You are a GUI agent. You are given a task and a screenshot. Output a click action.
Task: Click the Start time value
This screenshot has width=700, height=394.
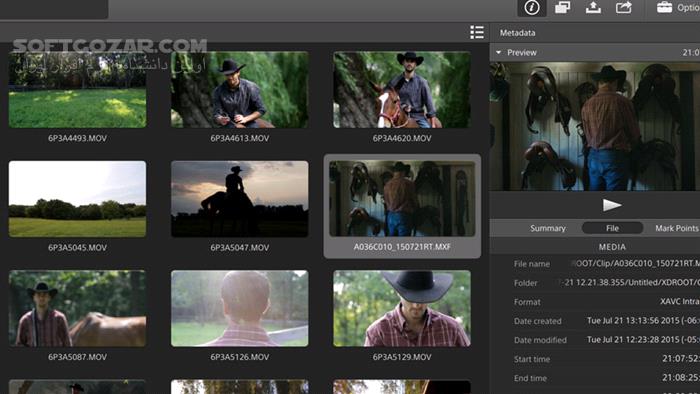click(x=681, y=359)
